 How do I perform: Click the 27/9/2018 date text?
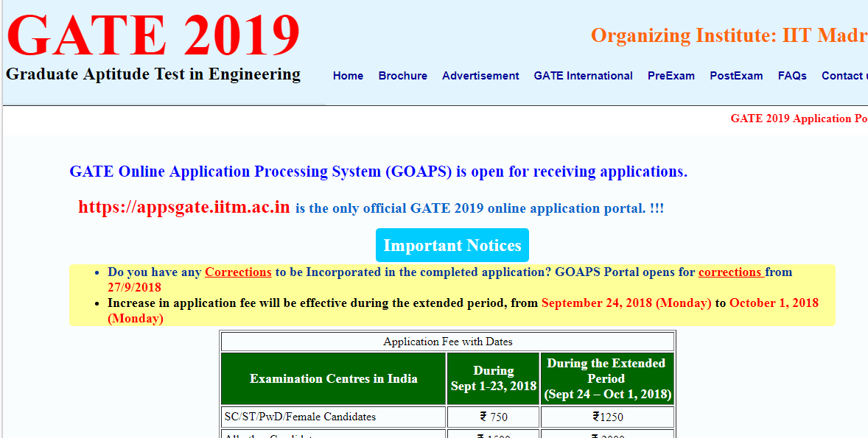click(135, 288)
